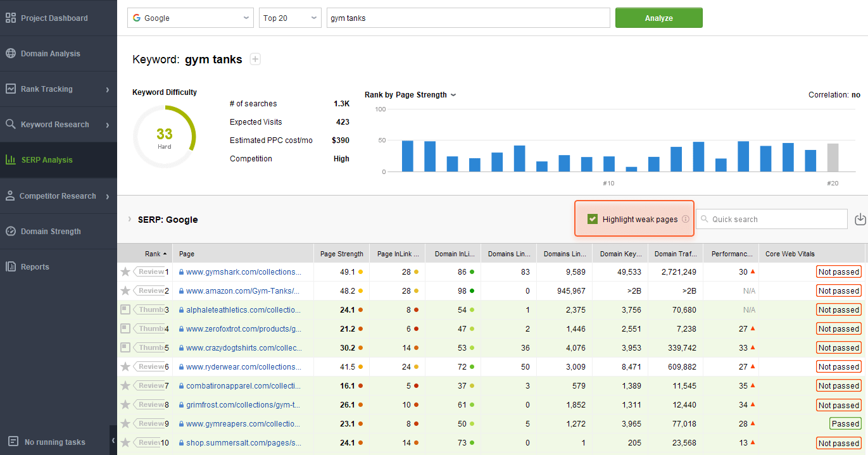Open Reports section
The image size is (868, 455).
tap(58, 266)
